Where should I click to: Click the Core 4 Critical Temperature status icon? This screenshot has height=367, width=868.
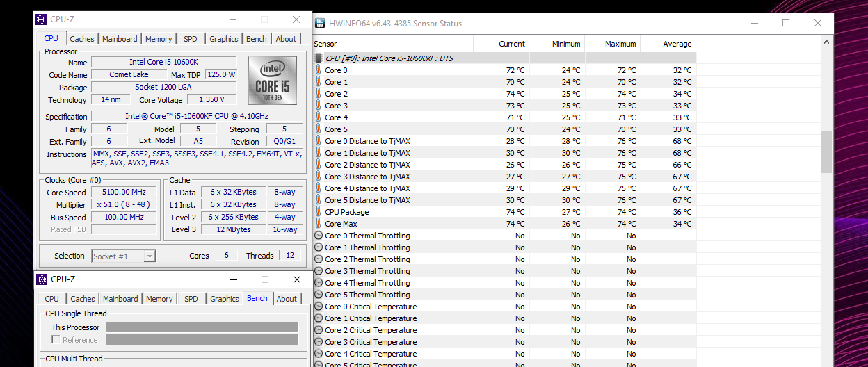319,354
